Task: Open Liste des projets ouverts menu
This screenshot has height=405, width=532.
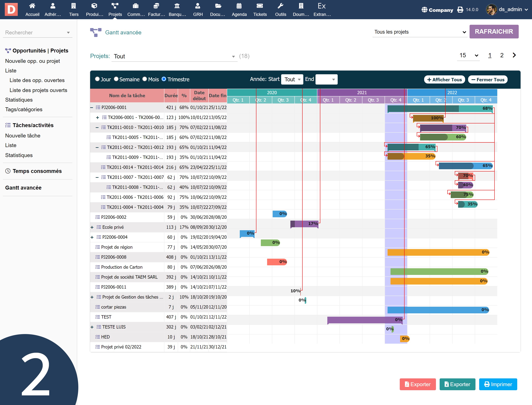Action: pos(38,90)
